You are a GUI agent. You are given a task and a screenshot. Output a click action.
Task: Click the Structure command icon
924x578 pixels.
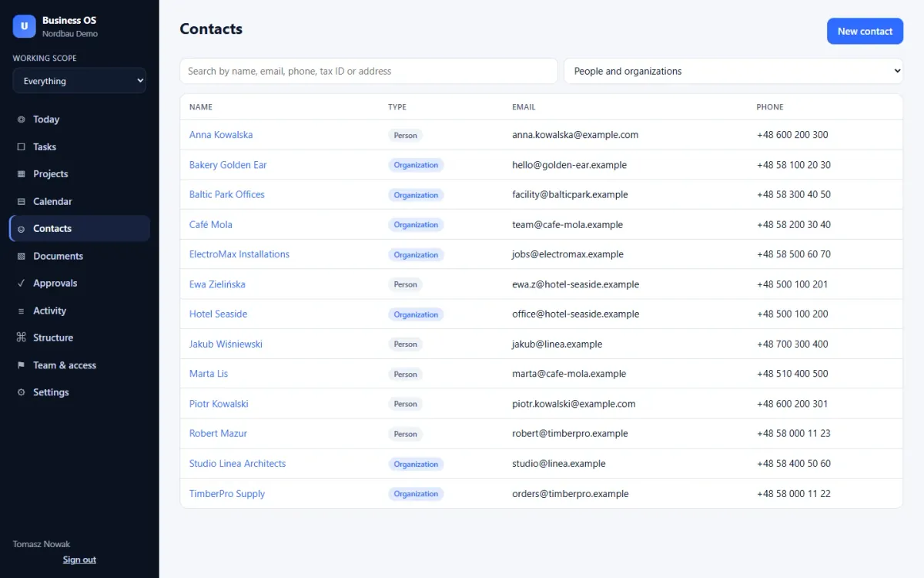[x=21, y=338]
